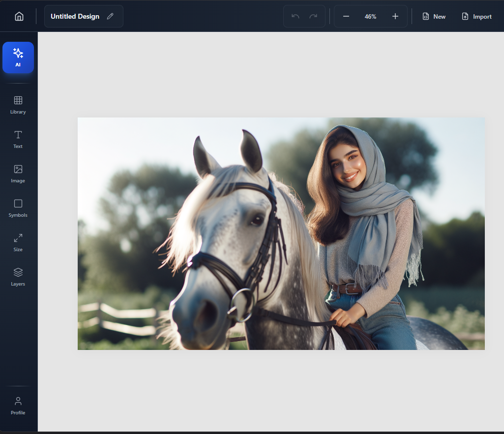Click the Import button

[476, 16]
